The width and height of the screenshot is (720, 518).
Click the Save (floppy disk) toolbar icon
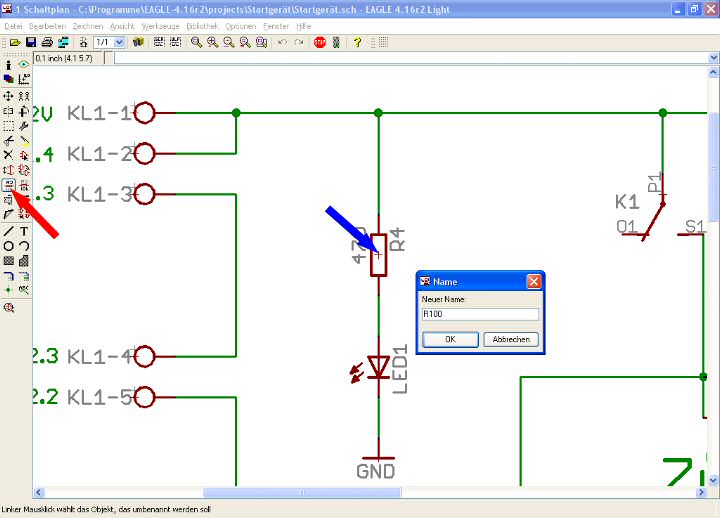click(x=31, y=43)
